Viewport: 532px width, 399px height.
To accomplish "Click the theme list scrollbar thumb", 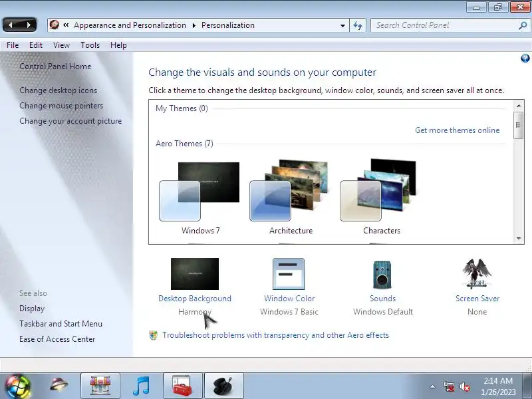I will [519, 125].
